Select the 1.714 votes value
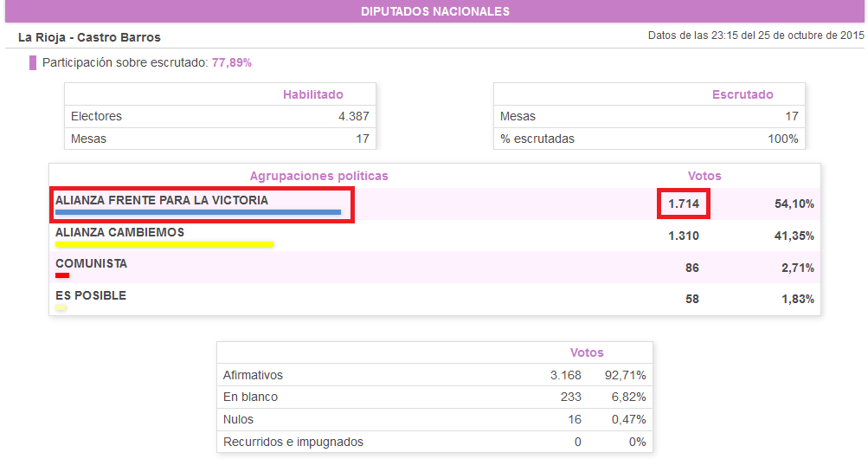This screenshot has width=868, height=459. click(684, 204)
